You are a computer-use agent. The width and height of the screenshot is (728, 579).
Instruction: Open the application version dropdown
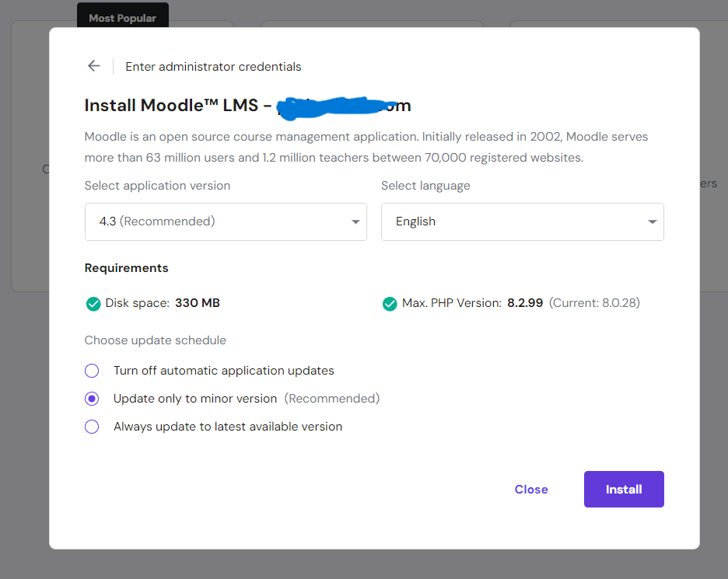pyautogui.click(x=226, y=221)
